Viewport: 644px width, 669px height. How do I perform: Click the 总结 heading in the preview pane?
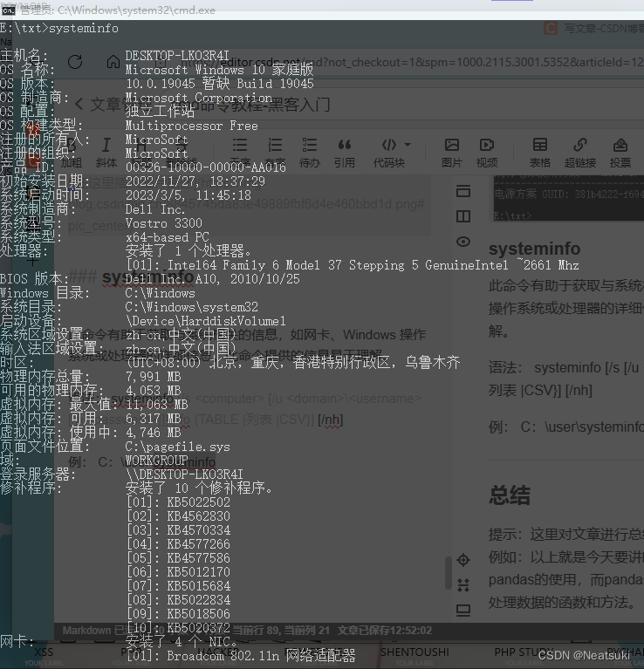coord(510,495)
